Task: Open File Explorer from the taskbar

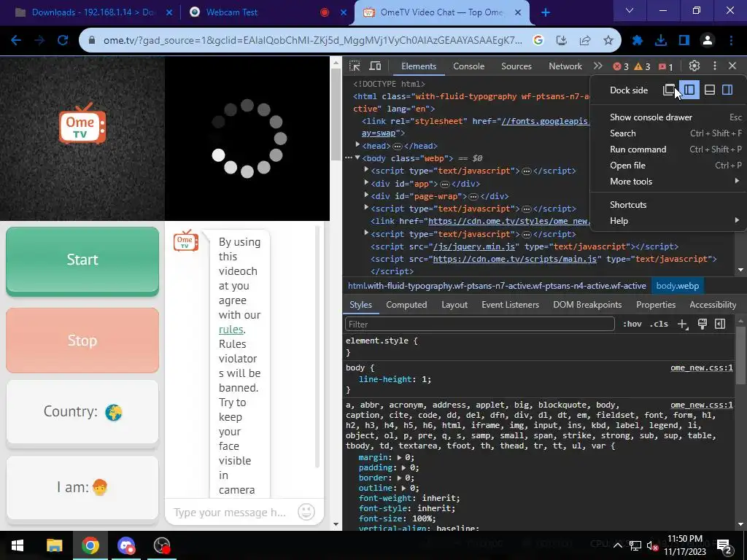Action: (54, 545)
